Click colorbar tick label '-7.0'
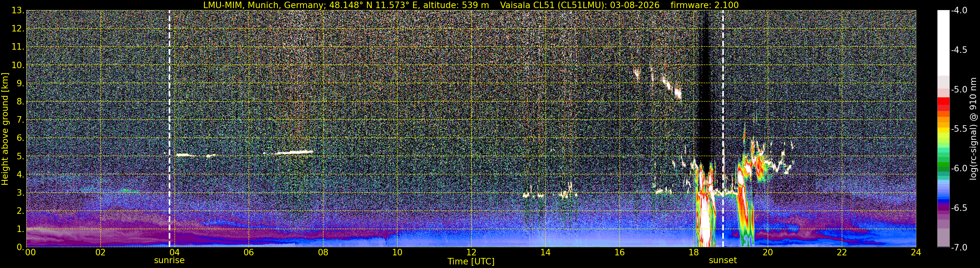The image size is (980, 268). coord(959,247)
